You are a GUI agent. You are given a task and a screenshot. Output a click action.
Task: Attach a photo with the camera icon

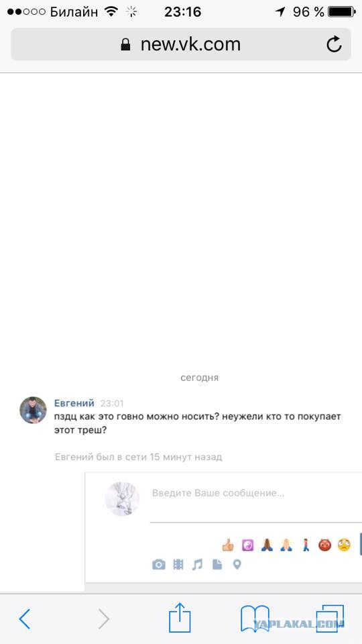tap(158, 565)
